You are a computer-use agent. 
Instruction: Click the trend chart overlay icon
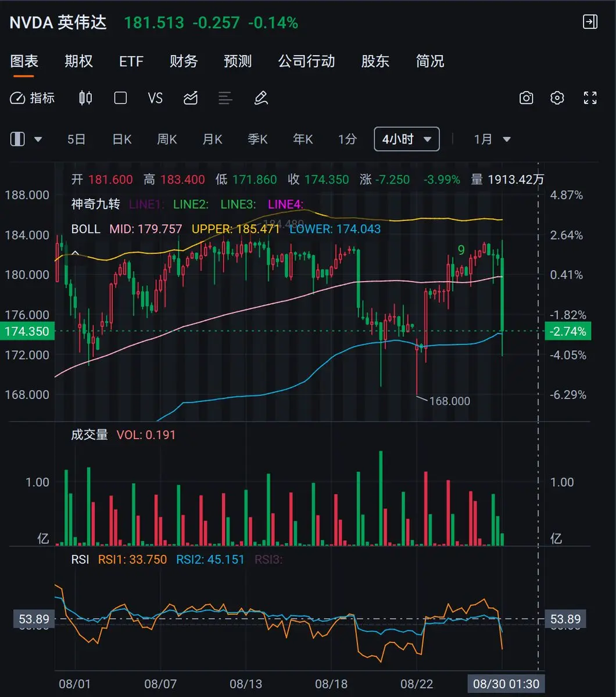[x=191, y=98]
